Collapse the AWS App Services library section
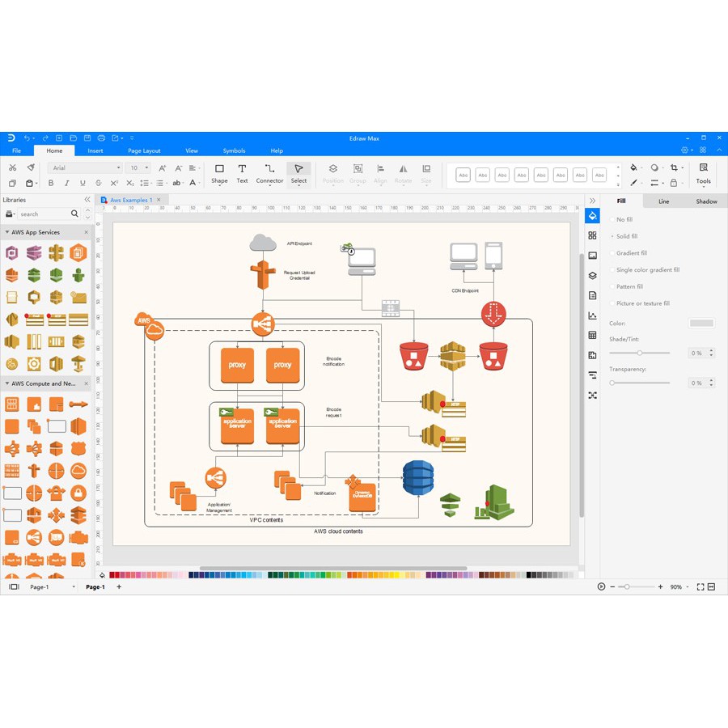The image size is (728, 728). tap(7, 231)
